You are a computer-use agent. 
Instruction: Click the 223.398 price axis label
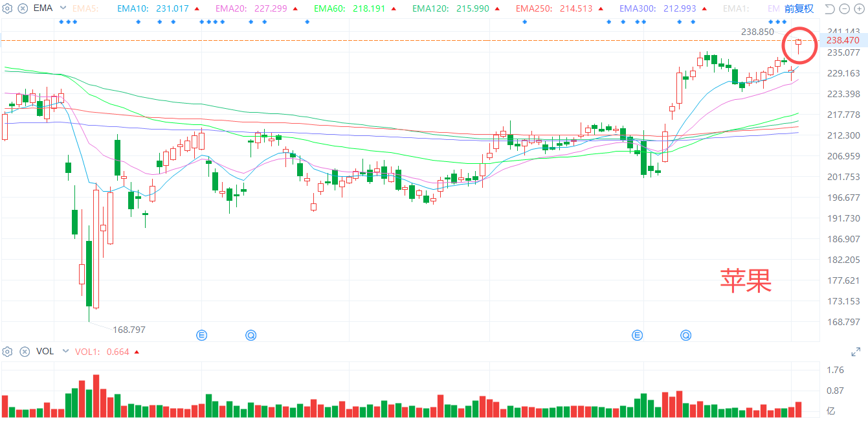click(843, 94)
